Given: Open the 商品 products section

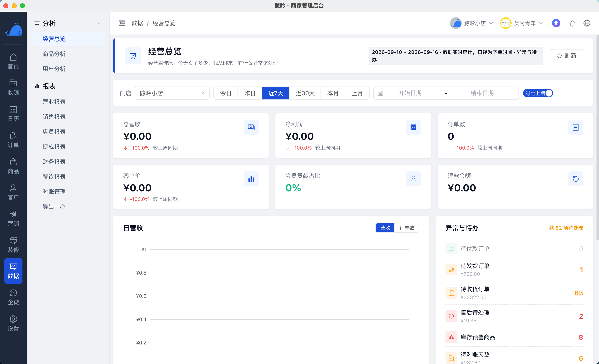Looking at the screenshot, I should coord(13,166).
